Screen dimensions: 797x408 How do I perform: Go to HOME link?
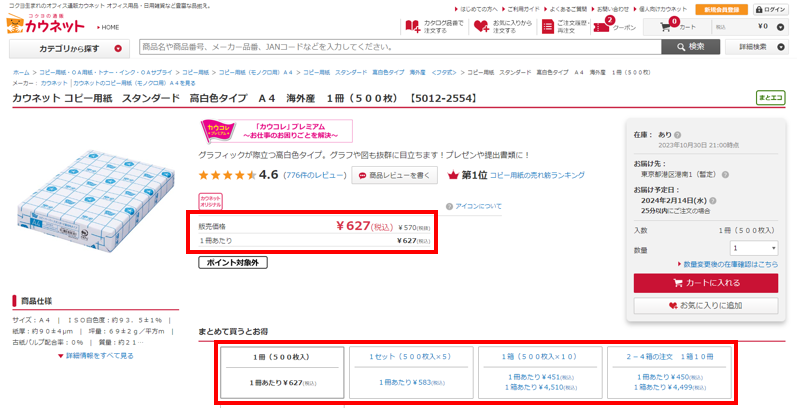(x=108, y=27)
